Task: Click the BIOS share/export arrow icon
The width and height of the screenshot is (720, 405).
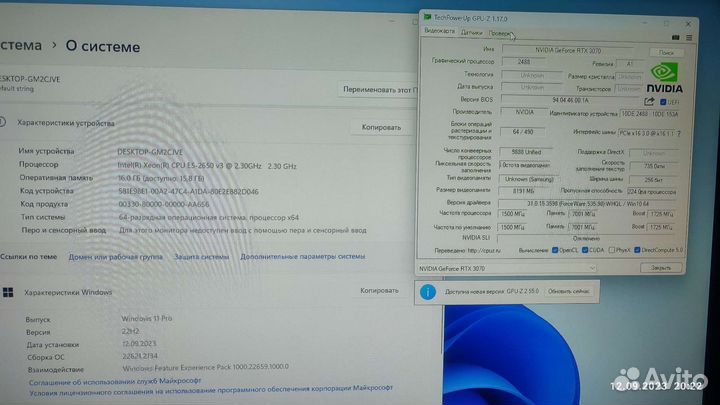Action: pyautogui.click(x=649, y=101)
